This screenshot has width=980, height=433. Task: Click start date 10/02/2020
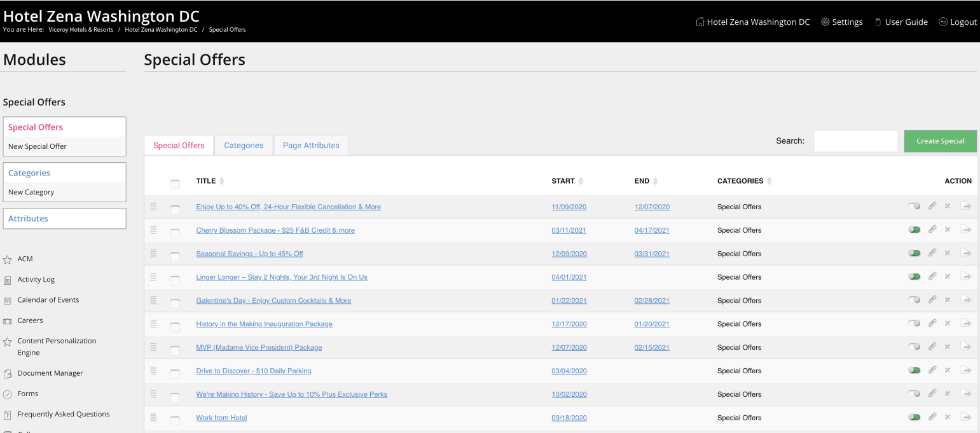[x=569, y=394]
